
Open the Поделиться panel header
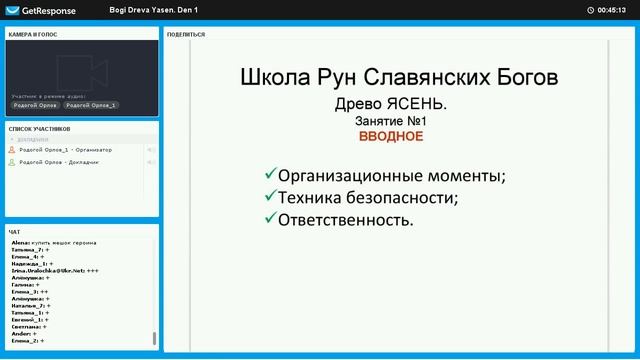[186, 35]
